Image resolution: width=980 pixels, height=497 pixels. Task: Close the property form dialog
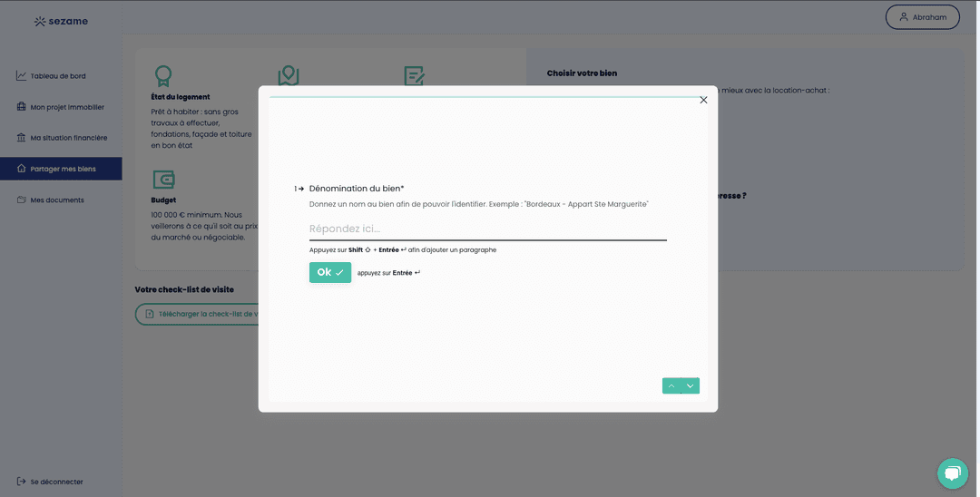[x=703, y=100]
